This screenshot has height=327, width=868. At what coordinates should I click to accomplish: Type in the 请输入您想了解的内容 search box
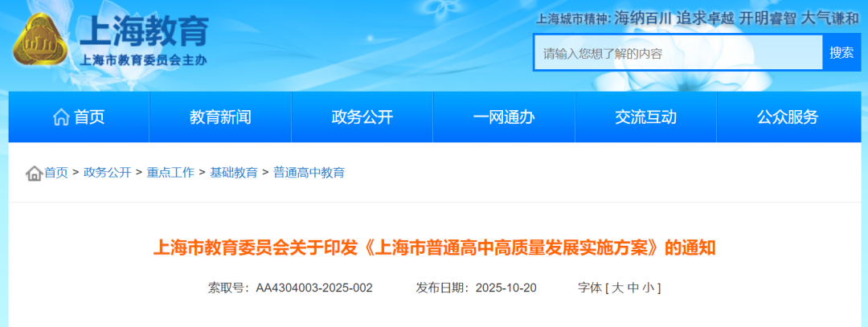(678, 53)
